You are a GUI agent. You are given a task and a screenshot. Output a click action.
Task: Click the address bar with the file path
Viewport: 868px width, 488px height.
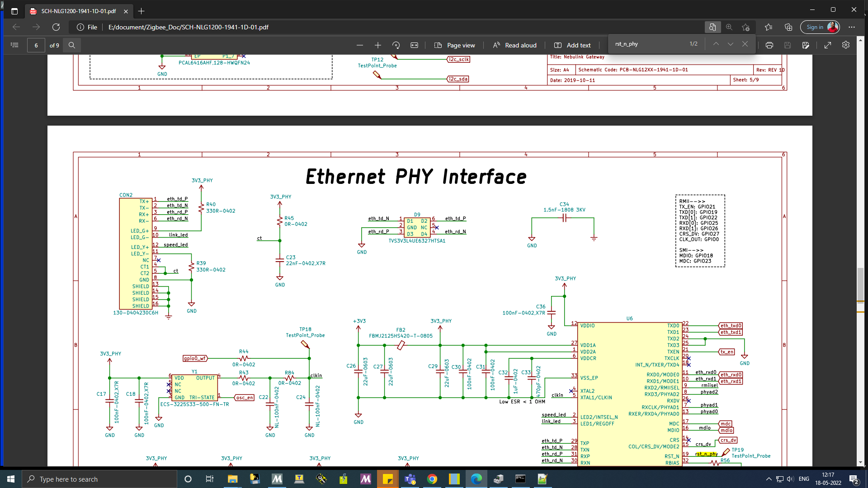point(188,27)
